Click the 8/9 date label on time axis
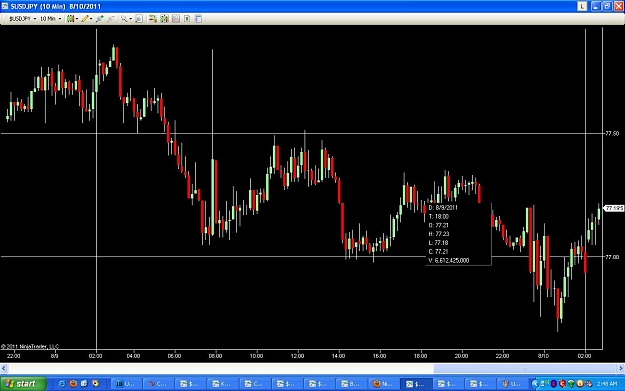Image resolution: width=625 pixels, height=391 pixels. 55,356
